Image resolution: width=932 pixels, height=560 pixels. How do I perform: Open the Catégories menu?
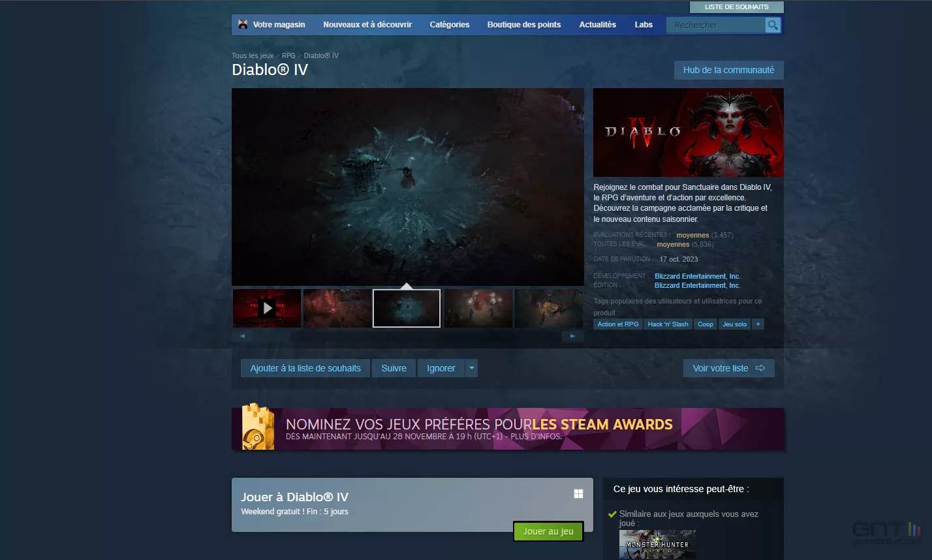click(450, 25)
